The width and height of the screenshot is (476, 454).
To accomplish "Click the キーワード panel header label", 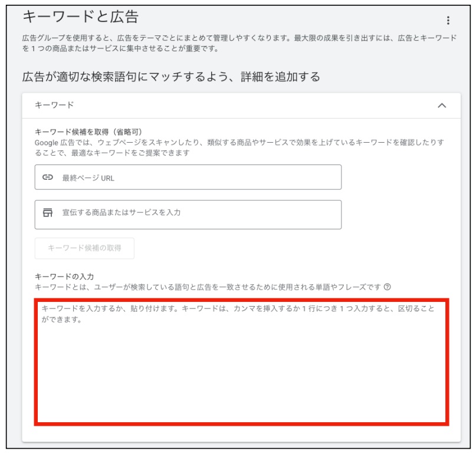I will 54,105.
